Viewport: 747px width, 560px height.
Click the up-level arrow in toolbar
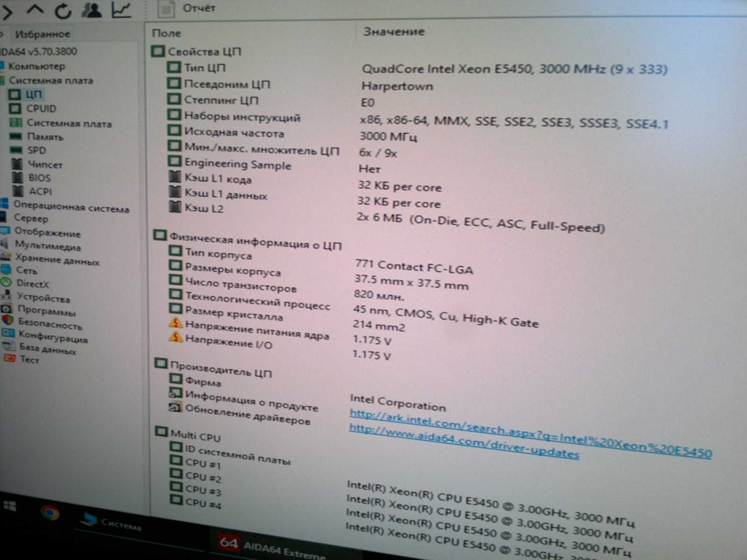pyautogui.click(x=35, y=10)
